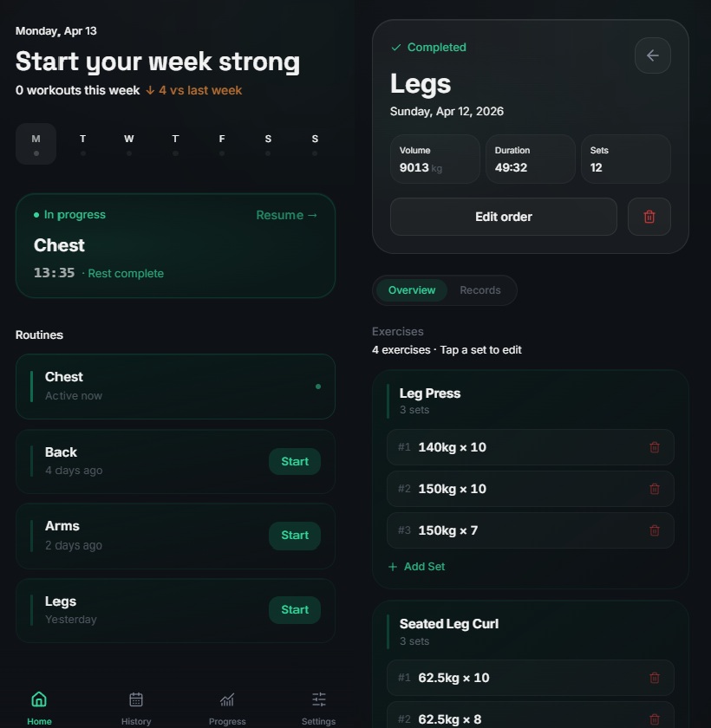Open the Settings sliders icon
The image size is (711, 728).
click(x=318, y=699)
